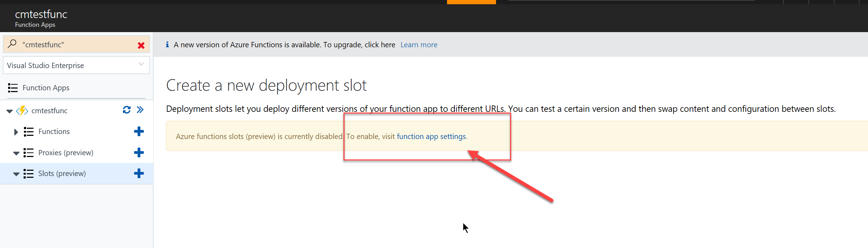The height and width of the screenshot is (248, 868).
Task: Refresh the cmtestfunc function app
Action: [126, 110]
